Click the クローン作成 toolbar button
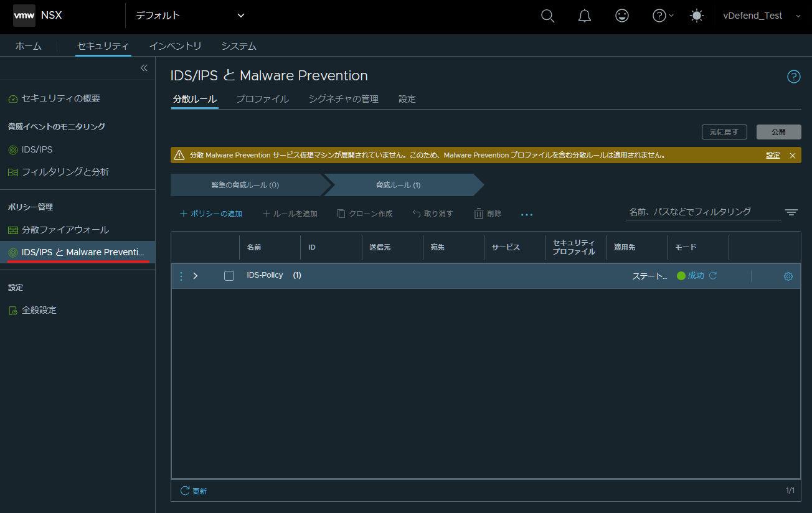This screenshot has width=812, height=513. pos(365,214)
